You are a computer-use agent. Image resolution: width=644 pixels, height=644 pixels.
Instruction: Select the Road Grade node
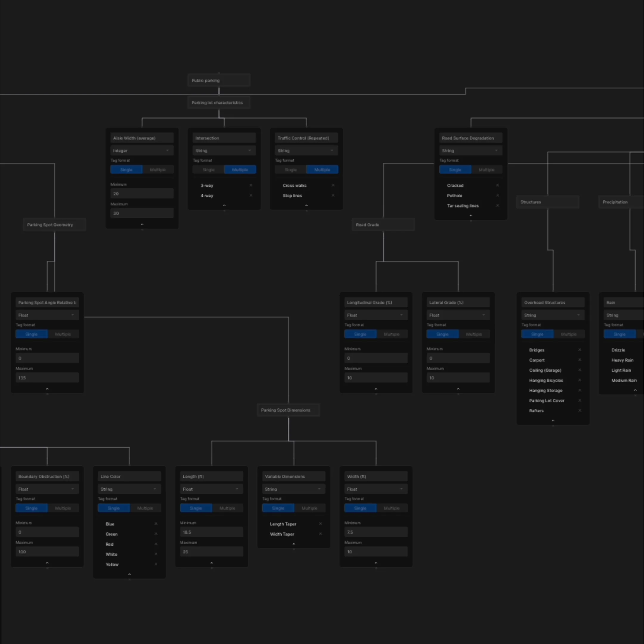point(383,225)
